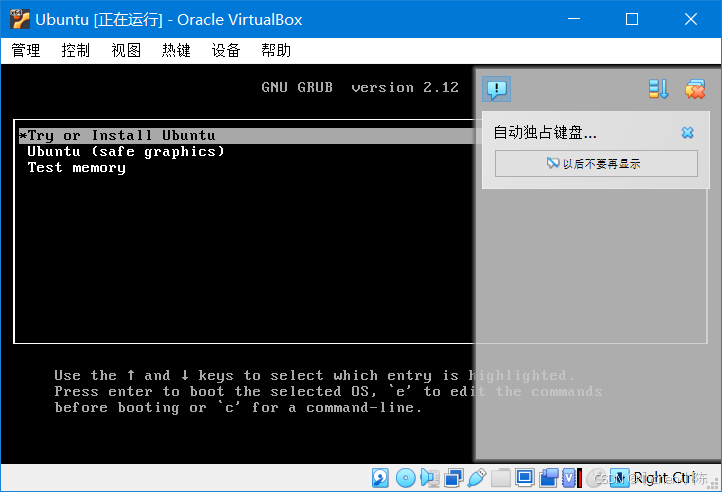The image size is (722, 492).
Task: Maximize the VirtualBox window
Action: click(632, 19)
